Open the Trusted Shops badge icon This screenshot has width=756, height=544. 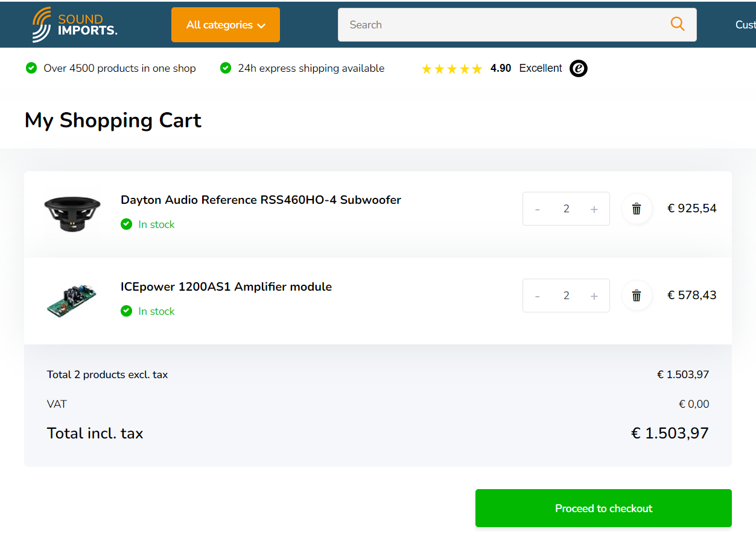pyautogui.click(x=579, y=68)
